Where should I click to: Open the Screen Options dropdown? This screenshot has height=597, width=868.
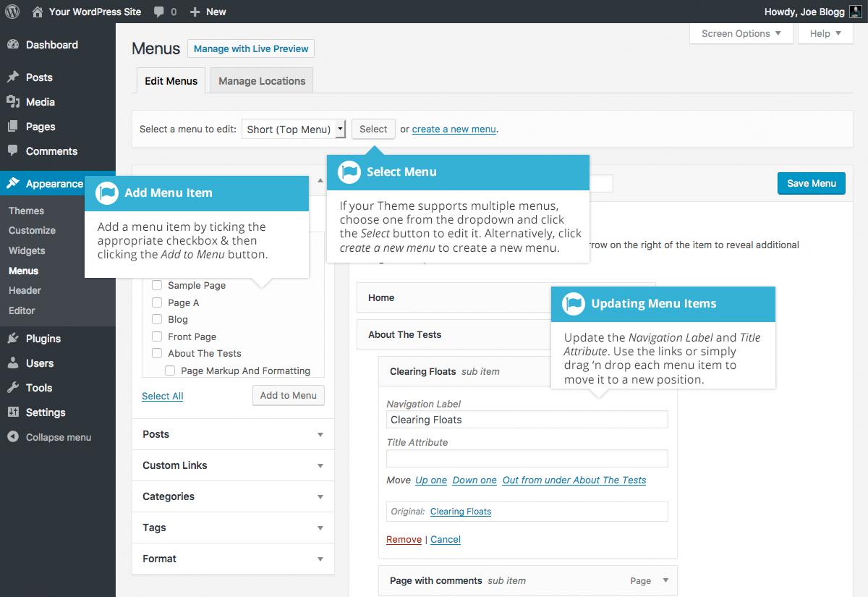tap(741, 33)
